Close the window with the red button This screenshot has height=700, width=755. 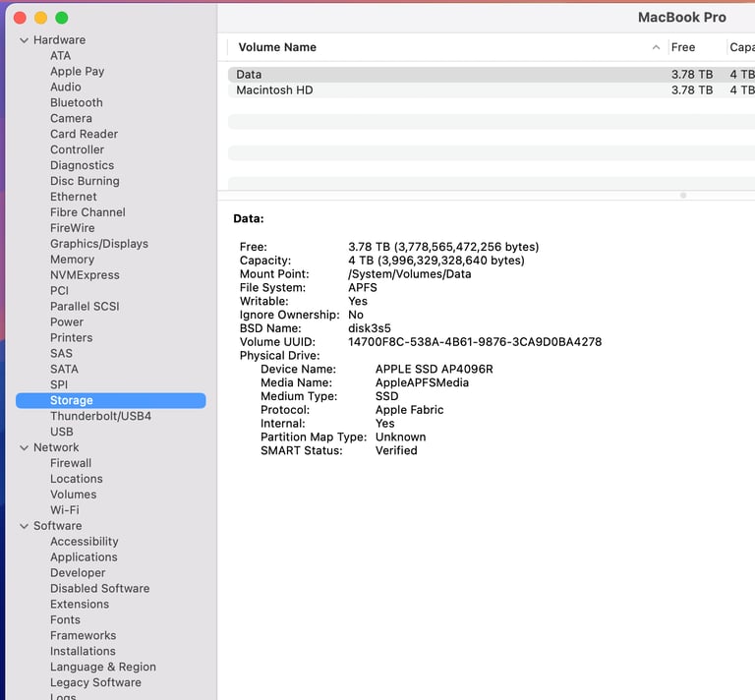pyautogui.click(x=21, y=19)
